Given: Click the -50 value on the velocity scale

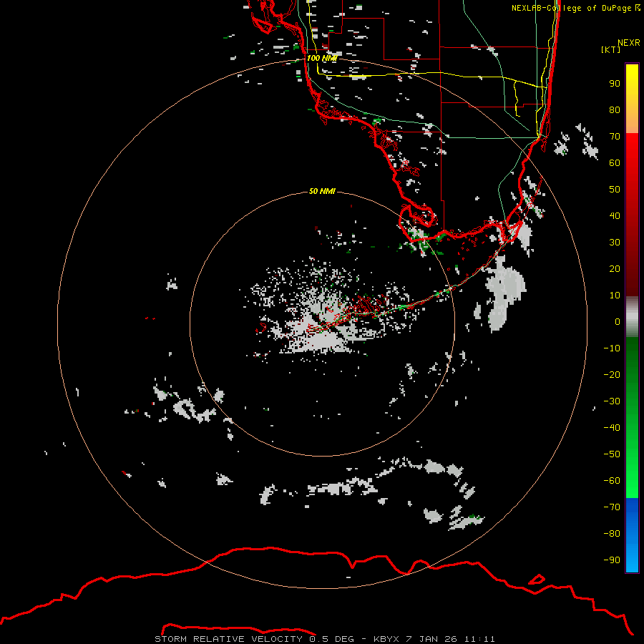Looking at the screenshot, I should tap(612, 454).
